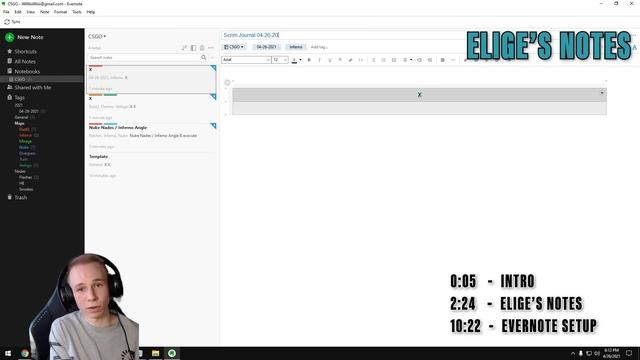Image resolution: width=640 pixels, height=360 pixels.
Task: Click the green New Note plus icon
Action: 9,37
